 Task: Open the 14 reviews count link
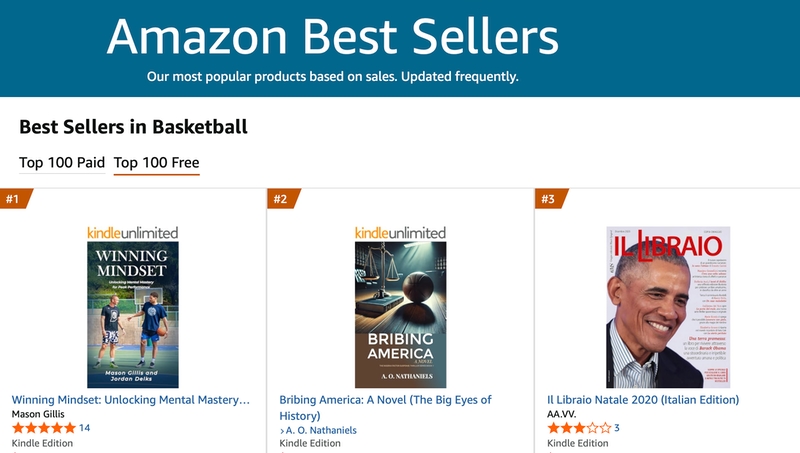tap(84, 428)
